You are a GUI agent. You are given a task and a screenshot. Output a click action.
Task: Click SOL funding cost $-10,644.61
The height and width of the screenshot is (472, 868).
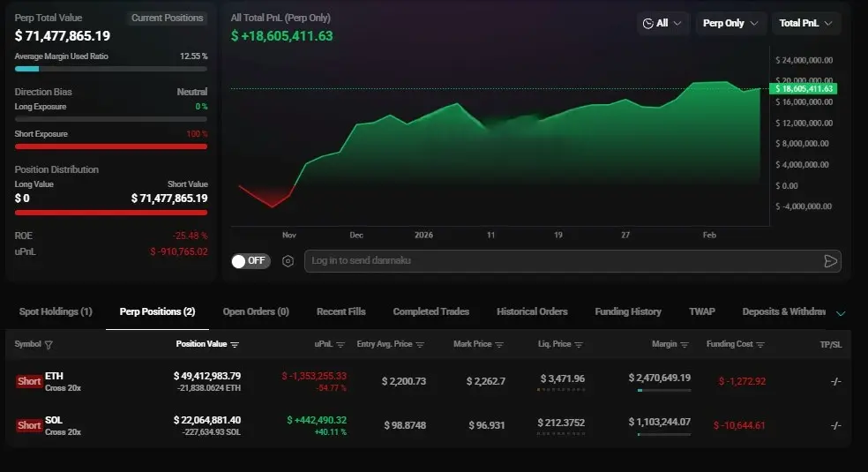click(739, 425)
